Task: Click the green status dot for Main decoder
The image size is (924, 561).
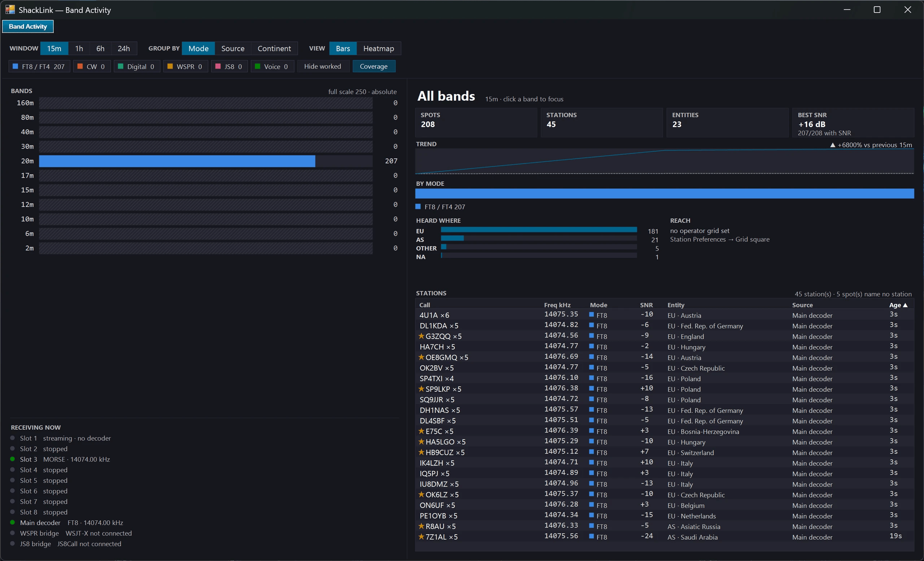Action: 12,522
